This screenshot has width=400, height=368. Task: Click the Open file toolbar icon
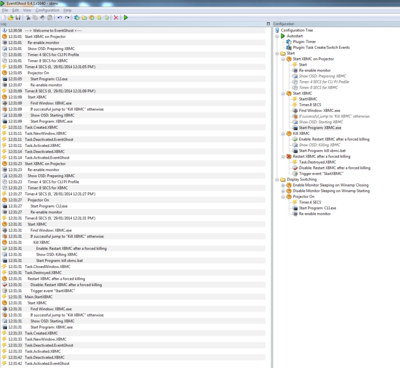pyautogui.click(x=11, y=18)
